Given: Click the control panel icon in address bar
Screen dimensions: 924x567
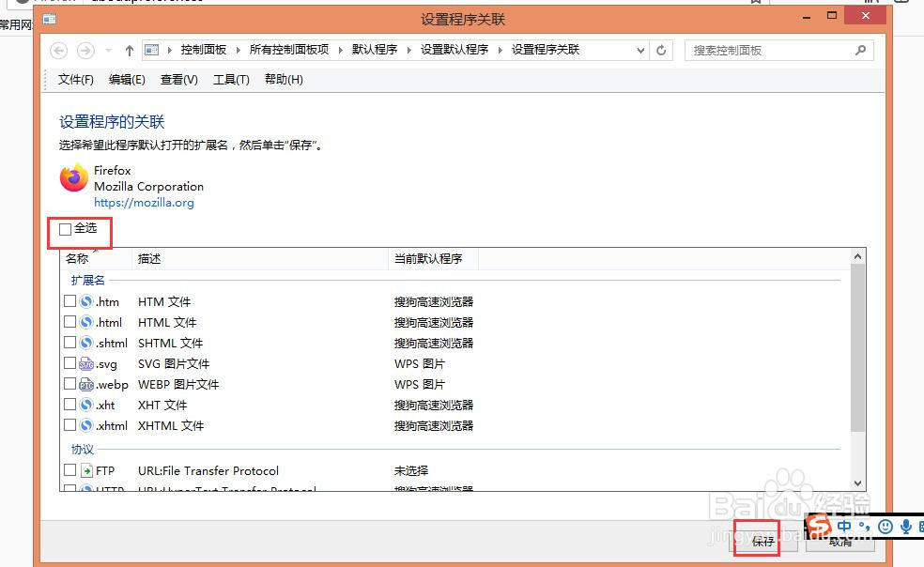Looking at the screenshot, I should [x=152, y=50].
